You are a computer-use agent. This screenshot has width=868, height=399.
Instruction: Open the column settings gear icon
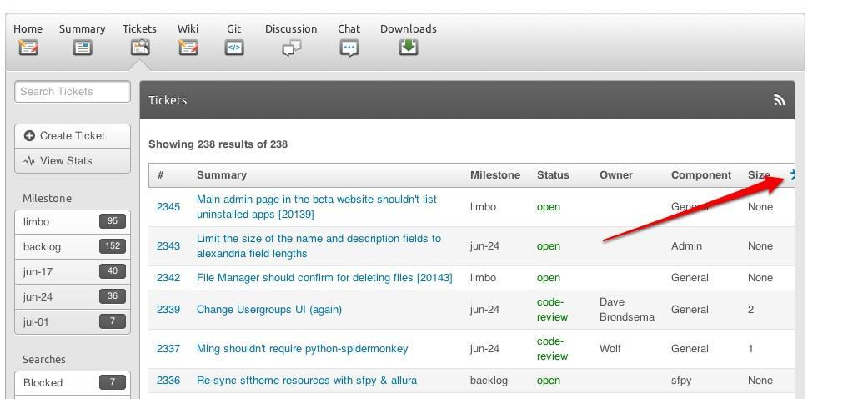pyautogui.click(x=792, y=175)
